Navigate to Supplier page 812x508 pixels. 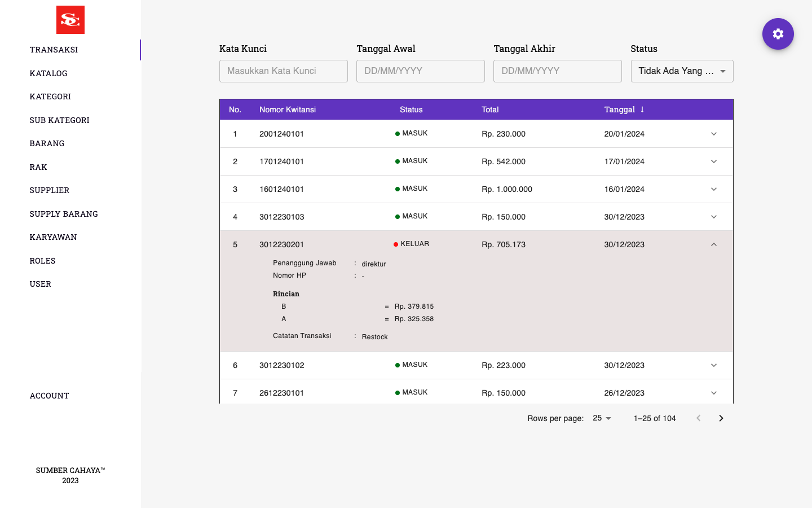[50, 190]
